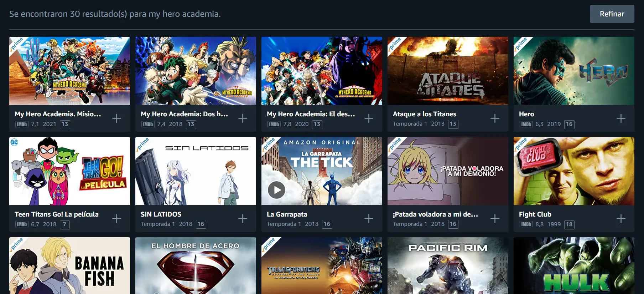The width and height of the screenshot is (644, 294).
Task: Open the Hero movie poster thumbnail
Action: coord(574,71)
